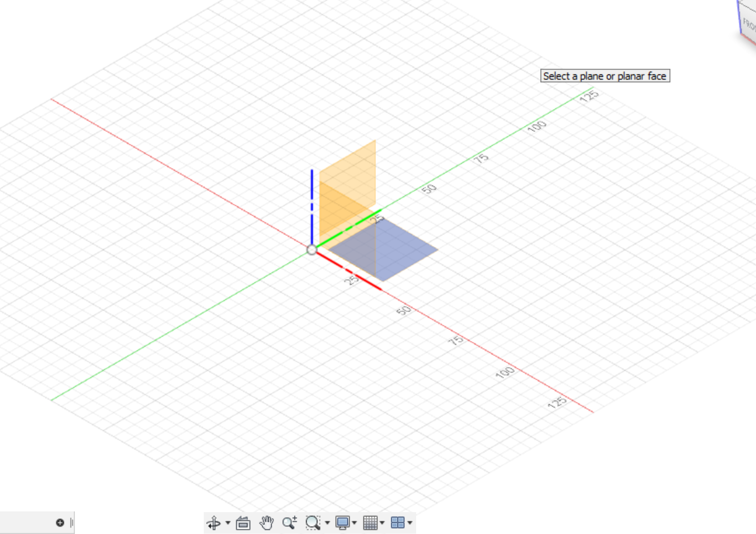Open the Grid and Snaps dropdown arrow

pos(382,523)
